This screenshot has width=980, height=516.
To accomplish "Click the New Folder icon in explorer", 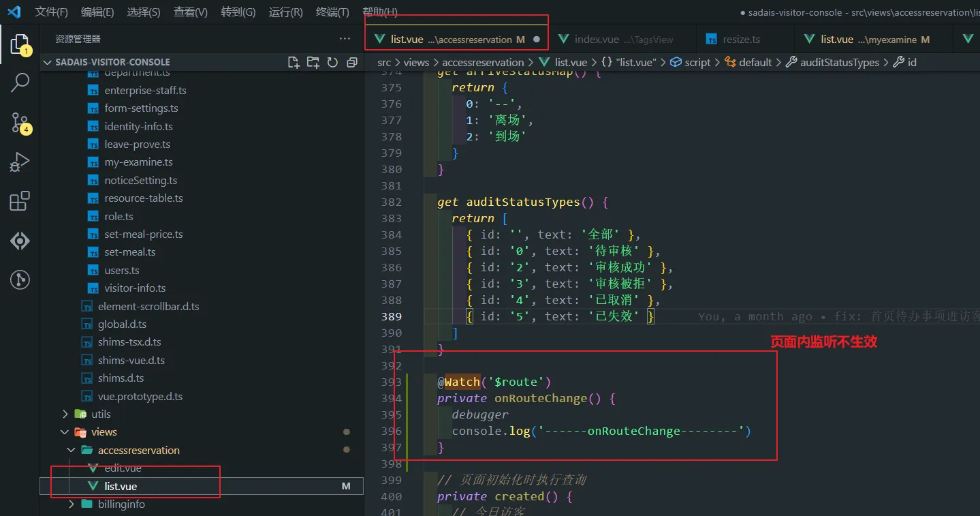I will pyautogui.click(x=313, y=62).
